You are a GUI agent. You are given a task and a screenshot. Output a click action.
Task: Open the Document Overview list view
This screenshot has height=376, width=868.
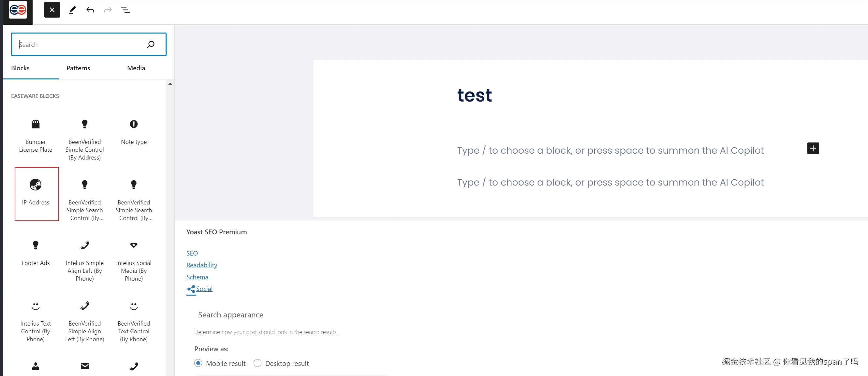[x=125, y=10]
